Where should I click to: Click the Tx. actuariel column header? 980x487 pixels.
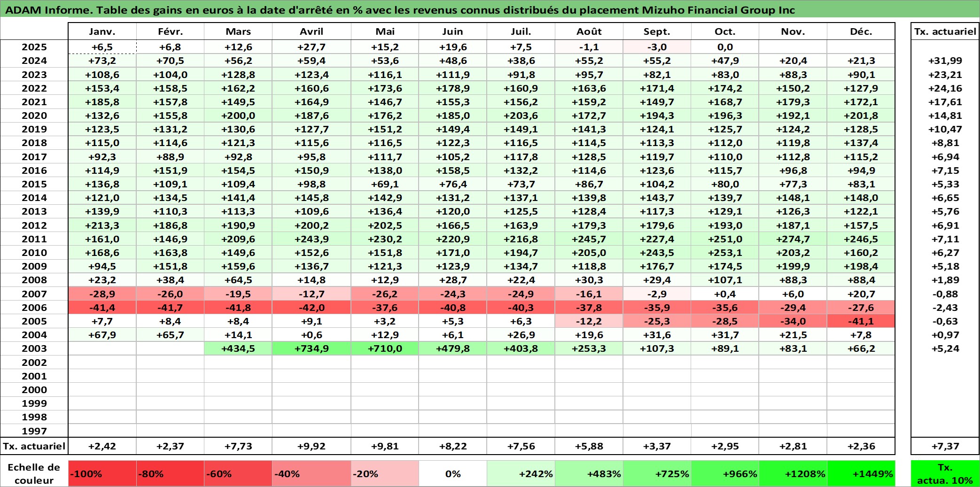pyautogui.click(x=945, y=31)
